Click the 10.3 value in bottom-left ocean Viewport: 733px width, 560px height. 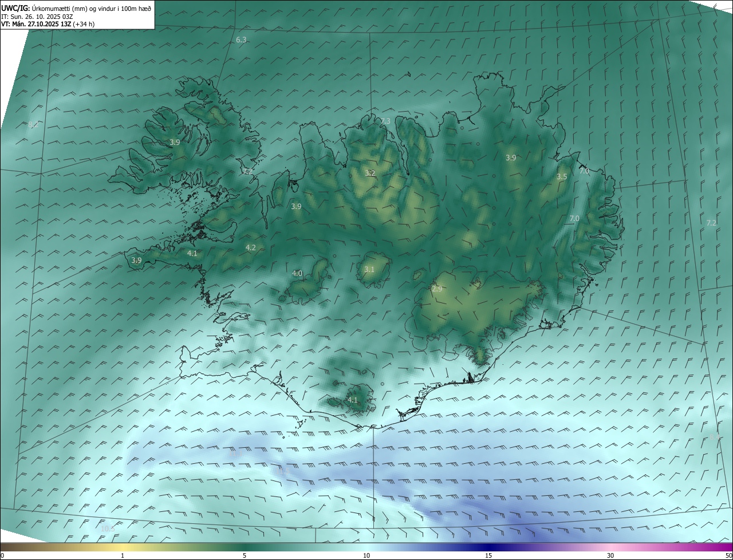pyautogui.click(x=107, y=529)
